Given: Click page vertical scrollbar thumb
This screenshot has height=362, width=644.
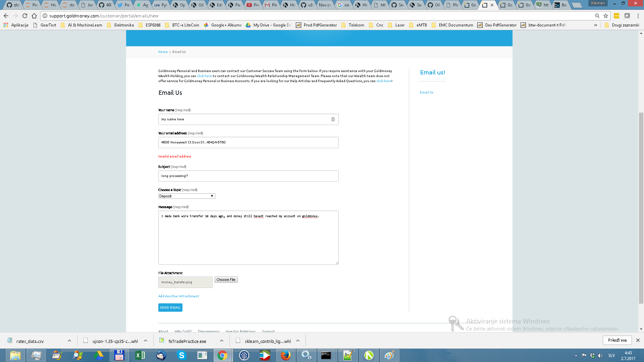Looking at the screenshot, I should coord(641,208).
